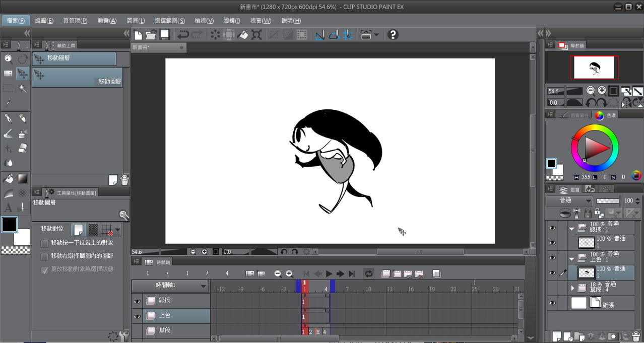Select the Magnifier zoom tool

(x=9, y=59)
